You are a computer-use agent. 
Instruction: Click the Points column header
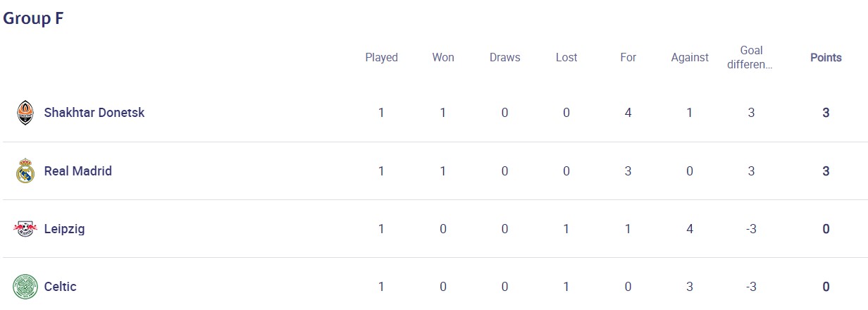coord(826,58)
